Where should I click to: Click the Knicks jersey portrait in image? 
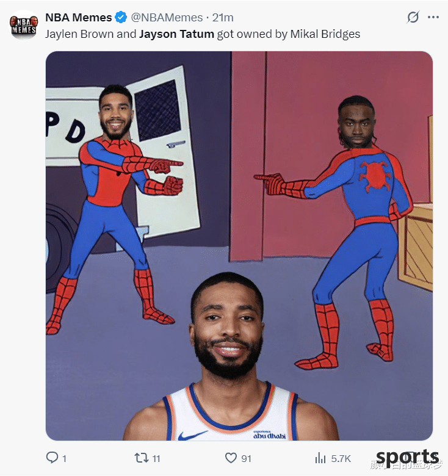click(231, 356)
